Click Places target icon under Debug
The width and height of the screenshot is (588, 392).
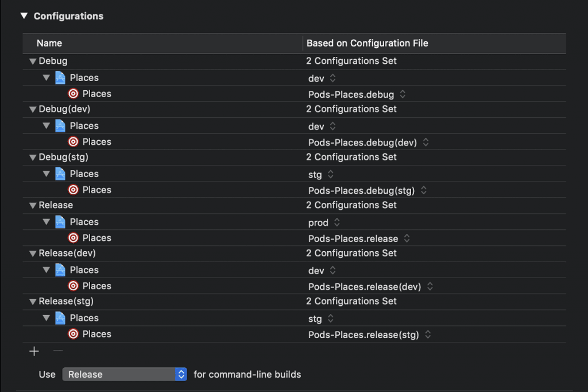(x=73, y=94)
